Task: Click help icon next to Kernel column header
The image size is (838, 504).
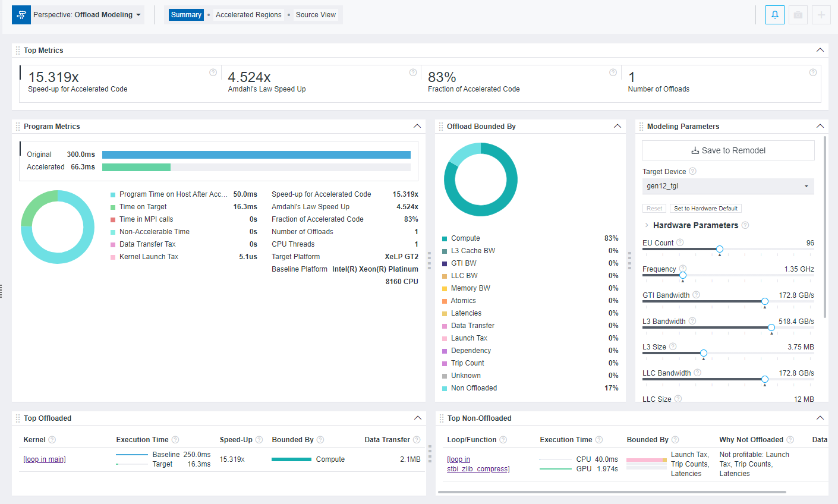Action: pyautogui.click(x=52, y=440)
